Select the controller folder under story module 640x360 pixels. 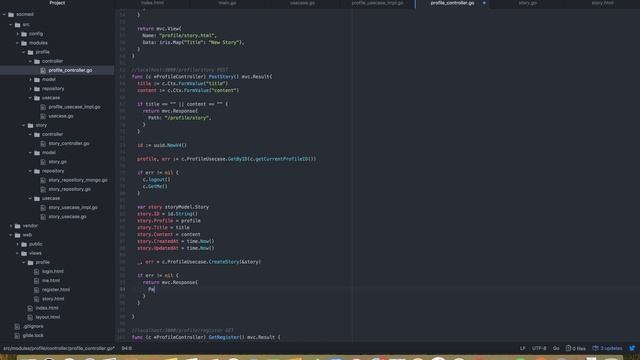click(x=52, y=134)
